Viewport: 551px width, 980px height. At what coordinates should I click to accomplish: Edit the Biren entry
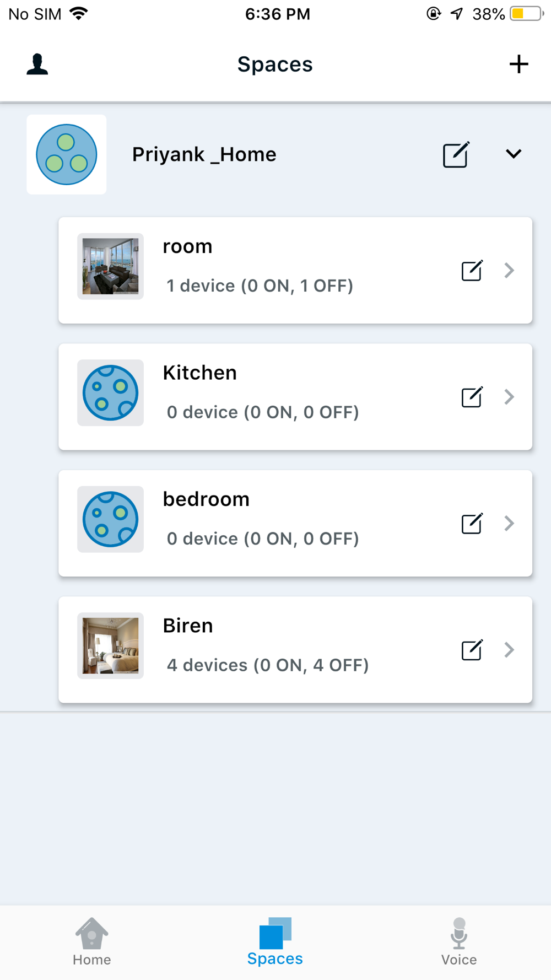pyautogui.click(x=472, y=650)
